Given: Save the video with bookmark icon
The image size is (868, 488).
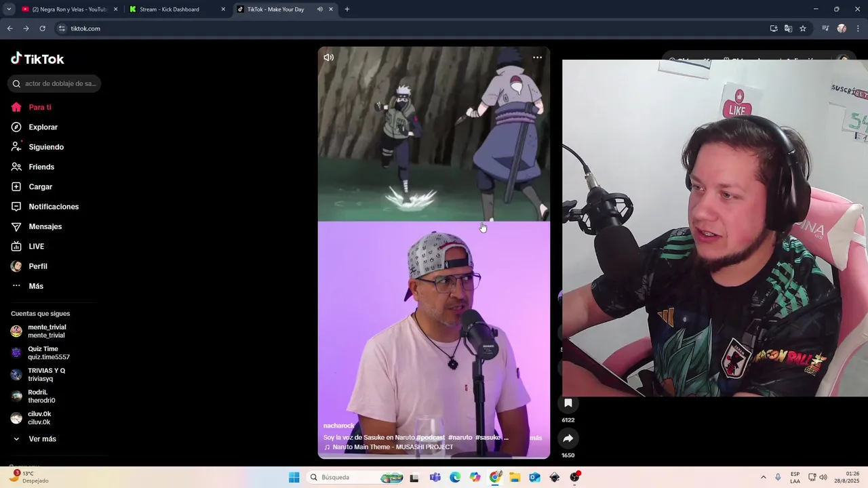Looking at the screenshot, I should click(x=568, y=403).
